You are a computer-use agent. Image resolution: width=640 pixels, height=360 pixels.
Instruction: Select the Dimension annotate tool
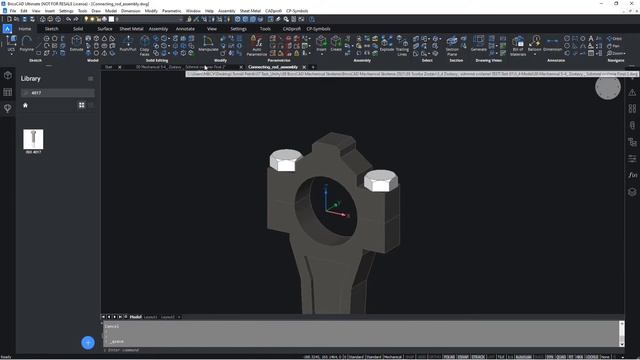[552, 43]
